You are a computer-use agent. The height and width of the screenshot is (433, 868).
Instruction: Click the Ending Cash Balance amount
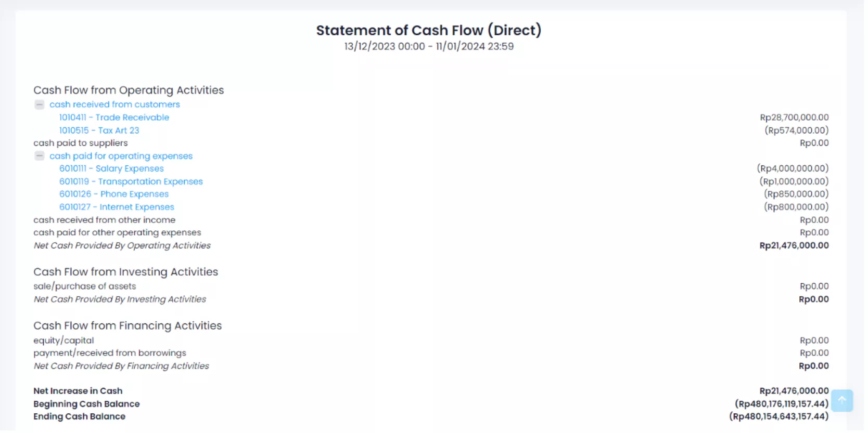coord(778,416)
